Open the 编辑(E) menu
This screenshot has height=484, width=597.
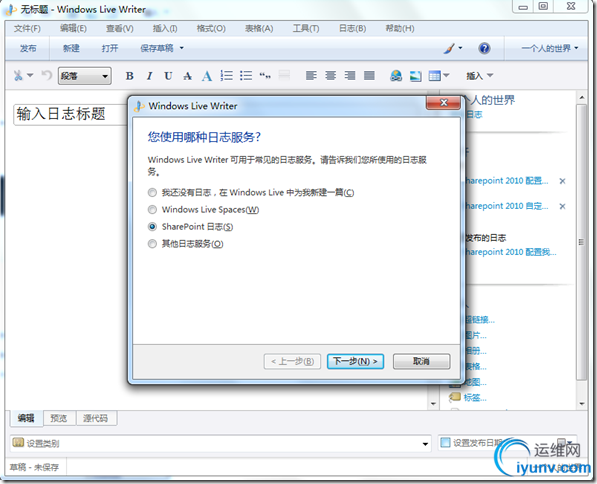tap(73, 28)
